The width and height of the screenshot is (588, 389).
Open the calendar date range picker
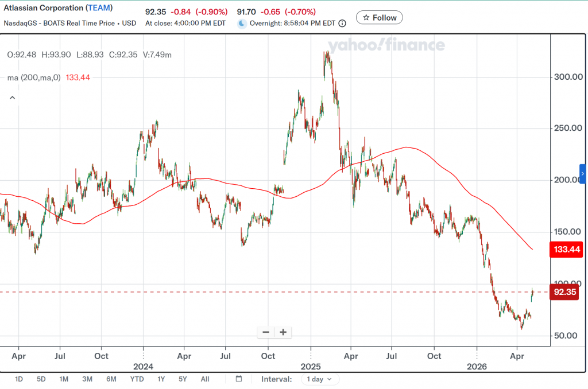click(x=239, y=379)
